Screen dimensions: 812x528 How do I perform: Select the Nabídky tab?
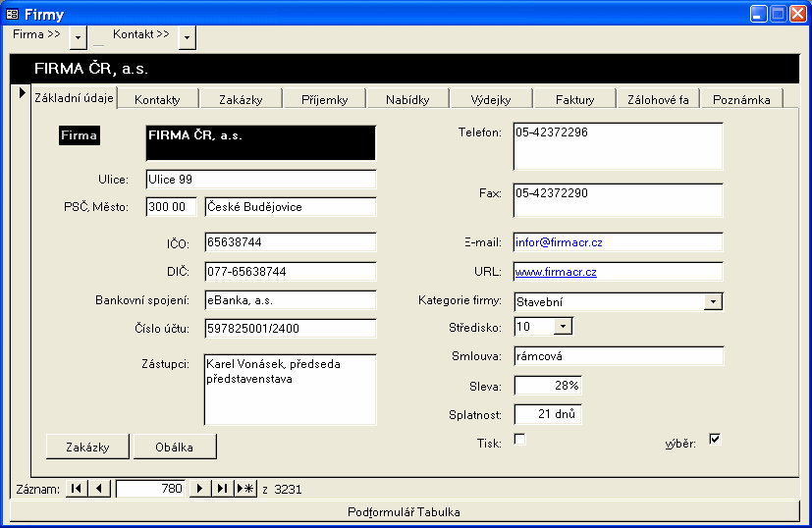(x=406, y=99)
